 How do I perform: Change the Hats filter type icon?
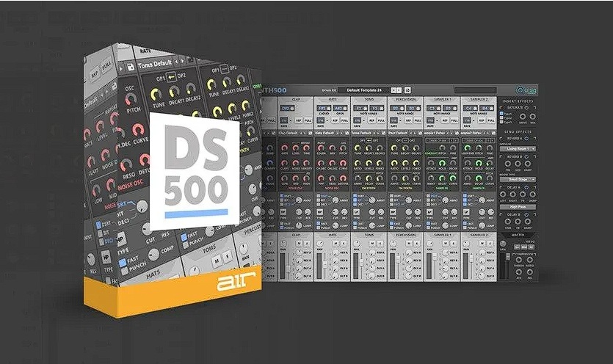[320, 212]
